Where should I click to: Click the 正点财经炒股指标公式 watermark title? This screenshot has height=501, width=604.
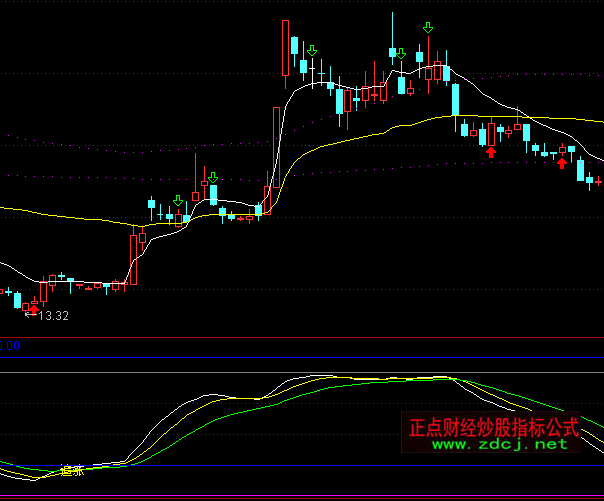click(494, 426)
